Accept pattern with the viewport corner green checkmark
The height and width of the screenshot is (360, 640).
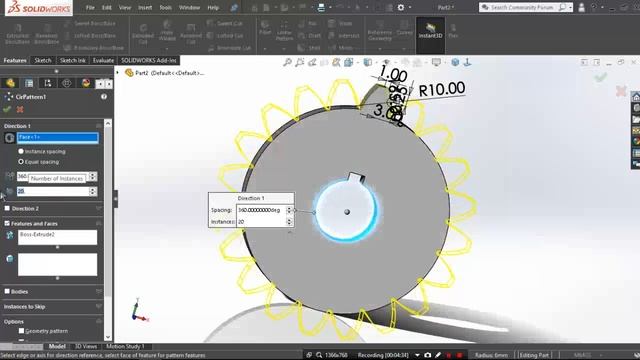click(x=600, y=77)
